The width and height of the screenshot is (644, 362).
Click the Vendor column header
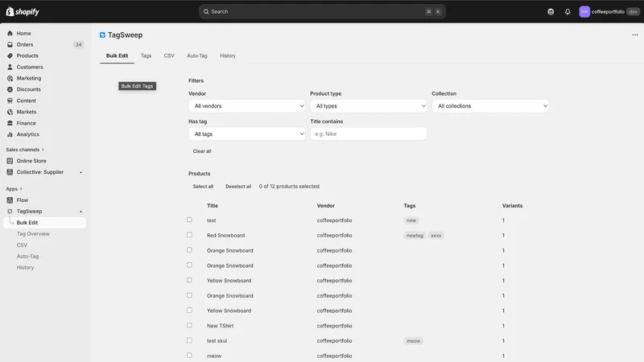point(326,206)
